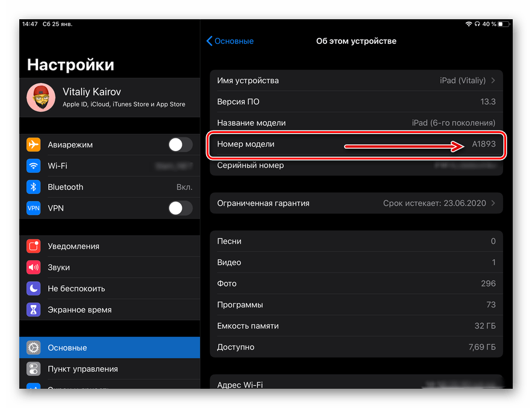This screenshot has width=532, height=408.
Task: Tap the Notifications (Уведомления) icon
Action: (34, 246)
